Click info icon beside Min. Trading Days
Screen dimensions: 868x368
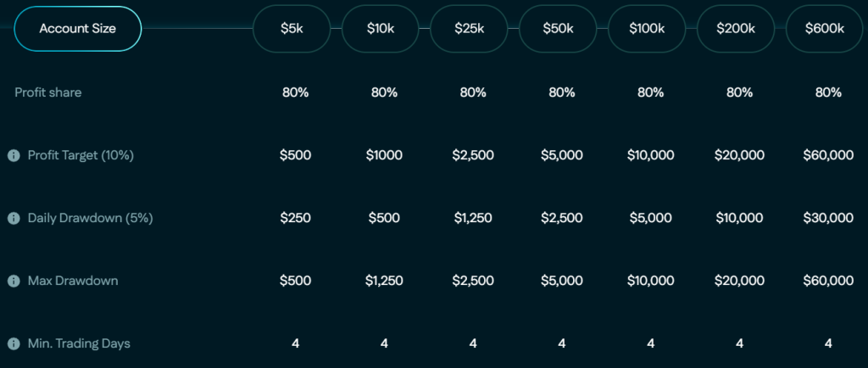click(x=14, y=343)
